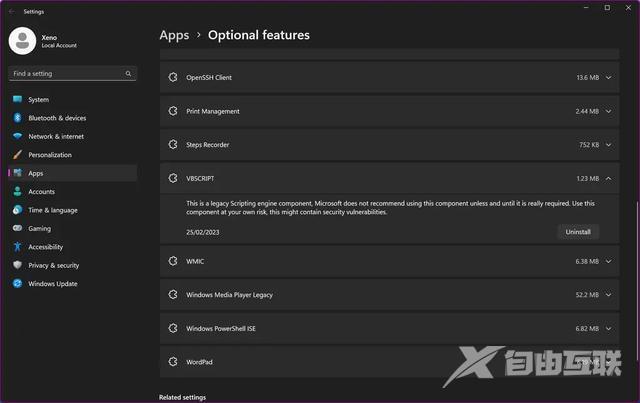Click the search magnifier icon
This screenshot has height=403, width=640.
pyautogui.click(x=128, y=74)
